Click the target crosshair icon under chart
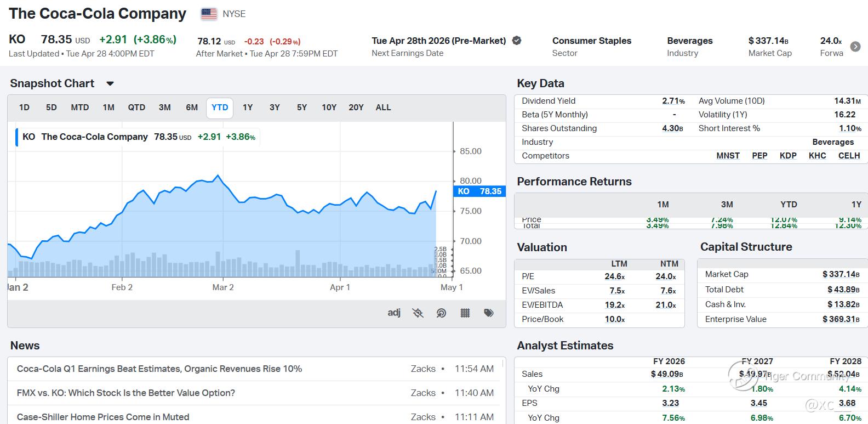Viewport: 868px width, 424px height. click(441, 313)
